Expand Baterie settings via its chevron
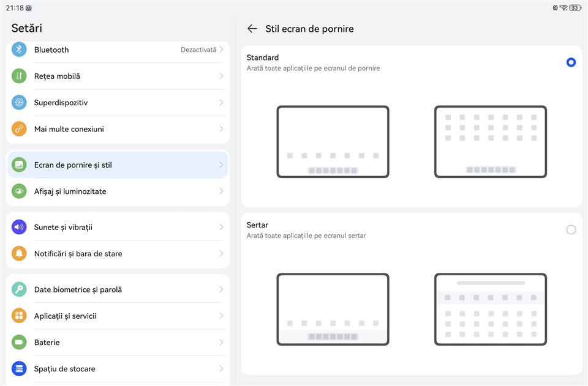Viewport: 588px width, 386px height. tap(221, 343)
